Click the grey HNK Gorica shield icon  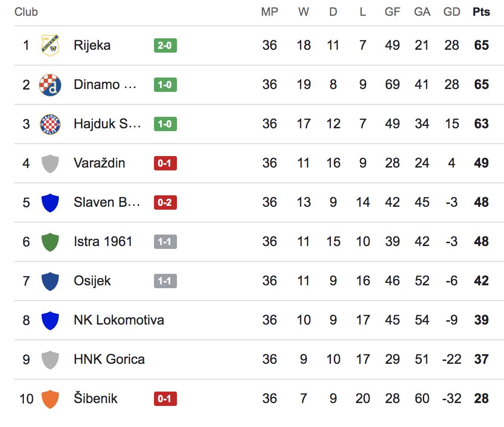click(x=50, y=360)
